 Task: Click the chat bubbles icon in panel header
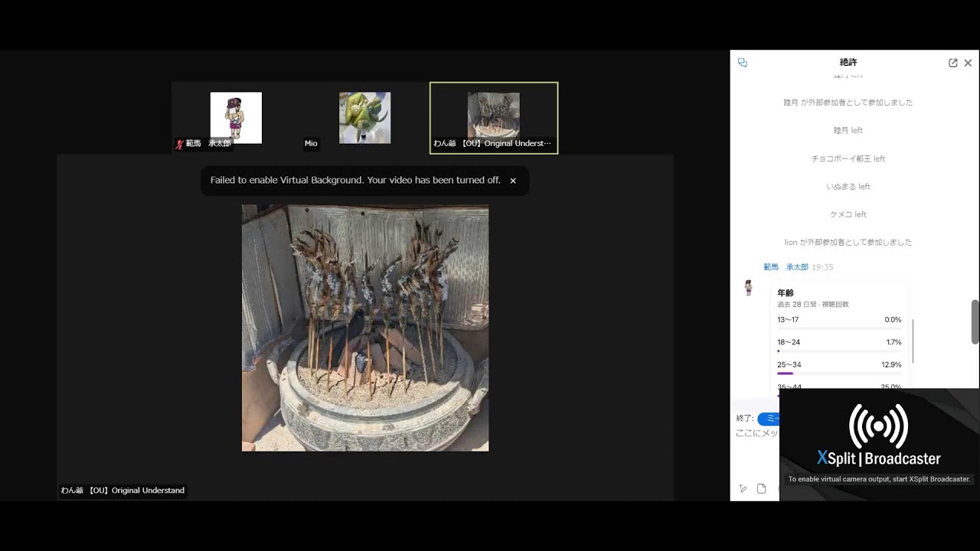(x=743, y=63)
